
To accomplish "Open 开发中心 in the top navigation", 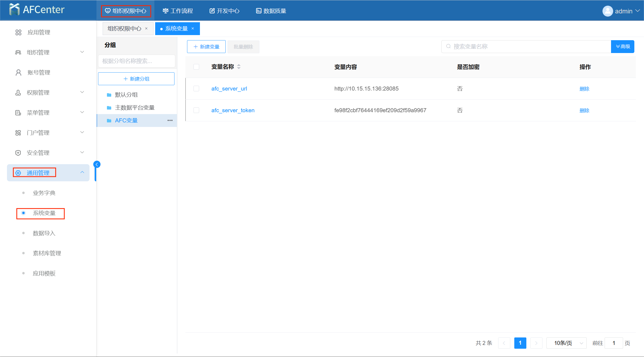I will [x=224, y=11].
